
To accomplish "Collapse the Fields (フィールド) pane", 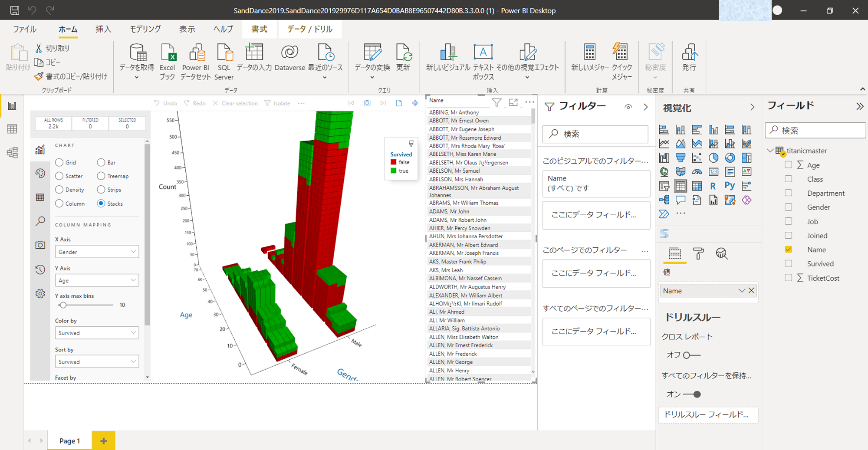I will pos(860,106).
